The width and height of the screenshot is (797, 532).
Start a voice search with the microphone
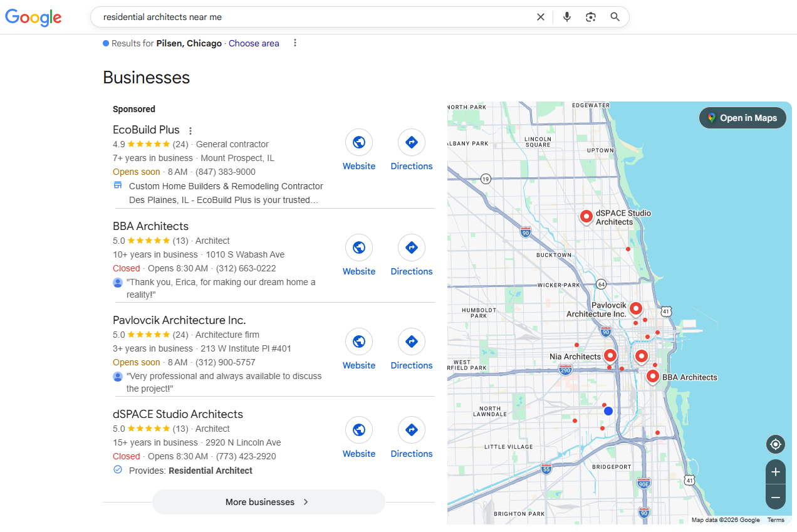pyautogui.click(x=566, y=18)
